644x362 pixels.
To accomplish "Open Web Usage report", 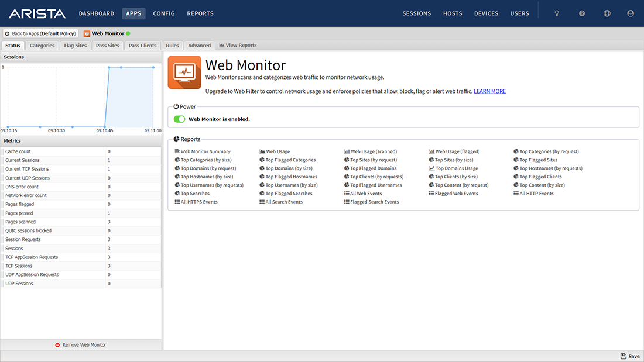I will (x=275, y=151).
